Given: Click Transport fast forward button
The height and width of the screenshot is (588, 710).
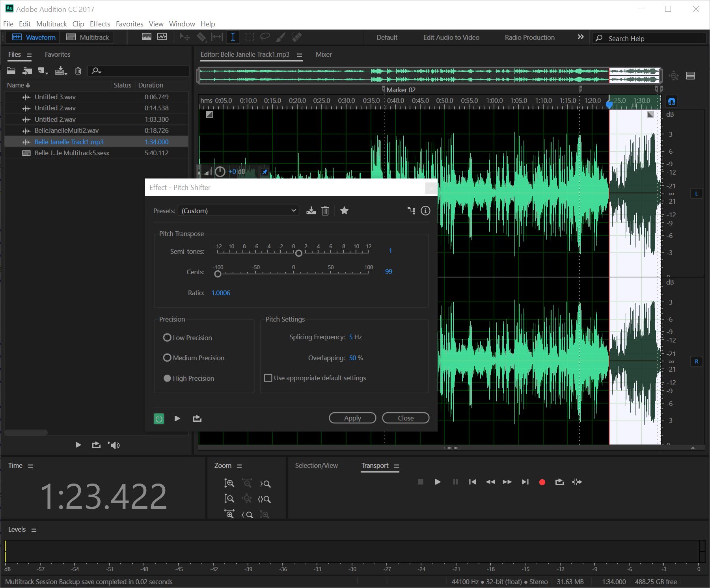Looking at the screenshot, I should coord(507,482).
